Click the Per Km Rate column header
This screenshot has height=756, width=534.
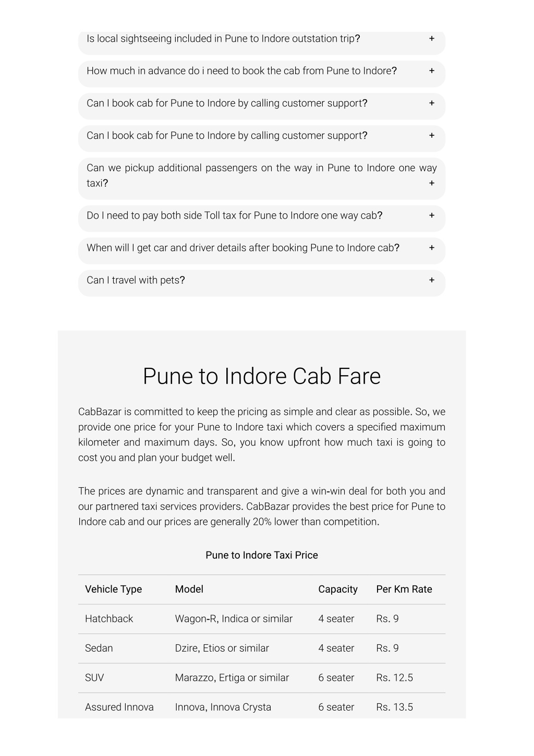click(404, 590)
